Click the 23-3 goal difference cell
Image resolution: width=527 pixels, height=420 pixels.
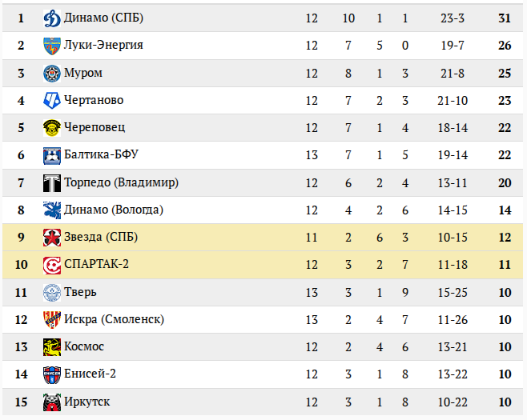click(453, 18)
